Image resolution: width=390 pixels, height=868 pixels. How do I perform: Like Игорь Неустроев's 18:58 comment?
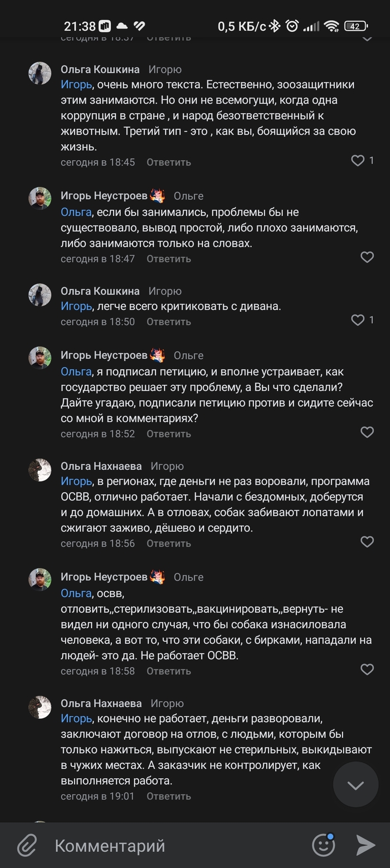click(367, 669)
